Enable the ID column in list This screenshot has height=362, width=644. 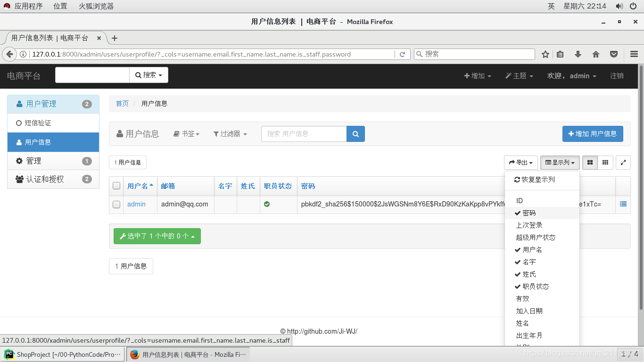542,201
